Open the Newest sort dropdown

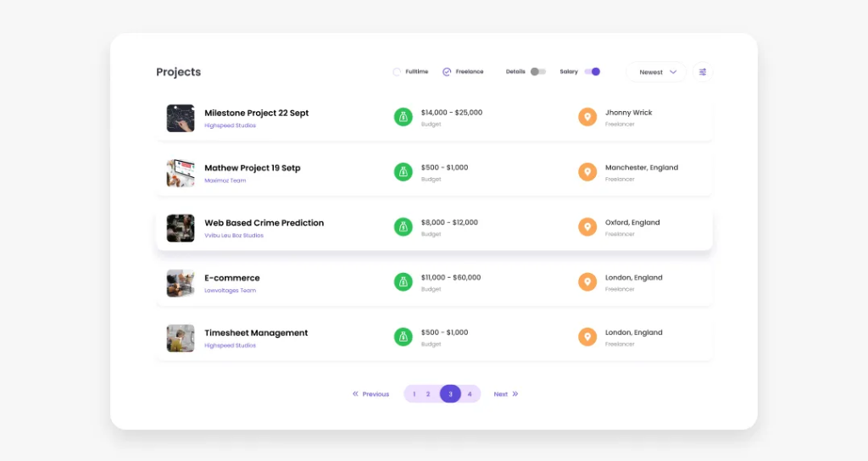tap(656, 72)
